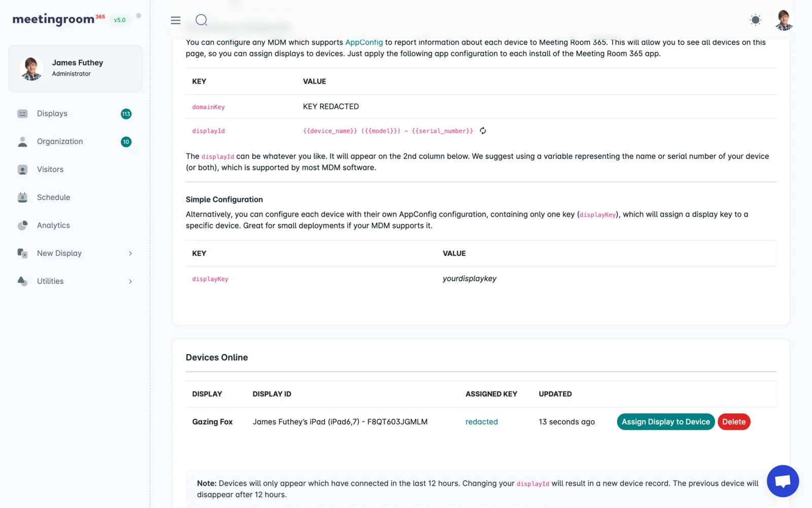Click the Displays count badge 113
This screenshot has width=812, height=508.
(x=126, y=114)
